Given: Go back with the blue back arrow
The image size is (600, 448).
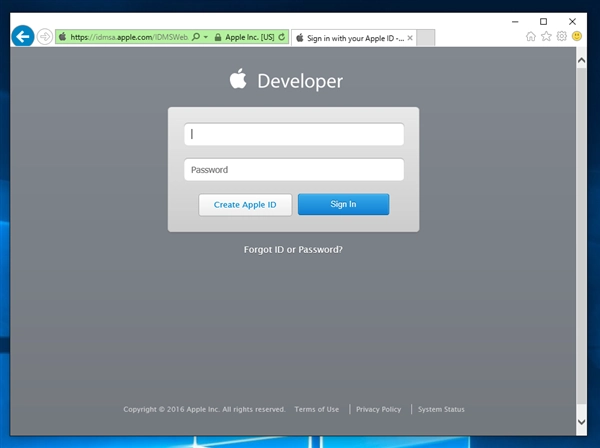Looking at the screenshot, I should [23, 37].
